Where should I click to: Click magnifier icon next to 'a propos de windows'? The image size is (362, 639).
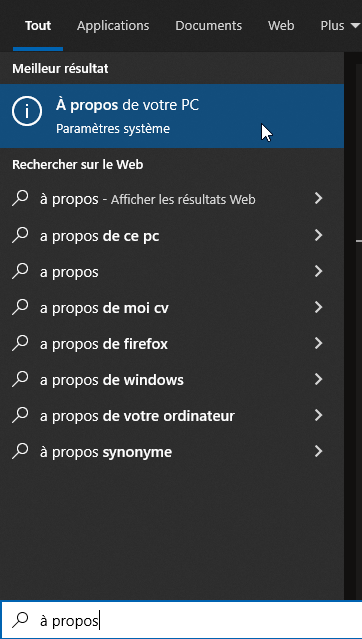20,379
